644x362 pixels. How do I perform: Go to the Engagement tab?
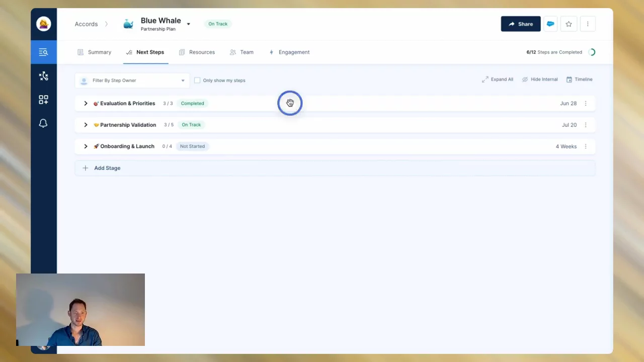(289, 52)
